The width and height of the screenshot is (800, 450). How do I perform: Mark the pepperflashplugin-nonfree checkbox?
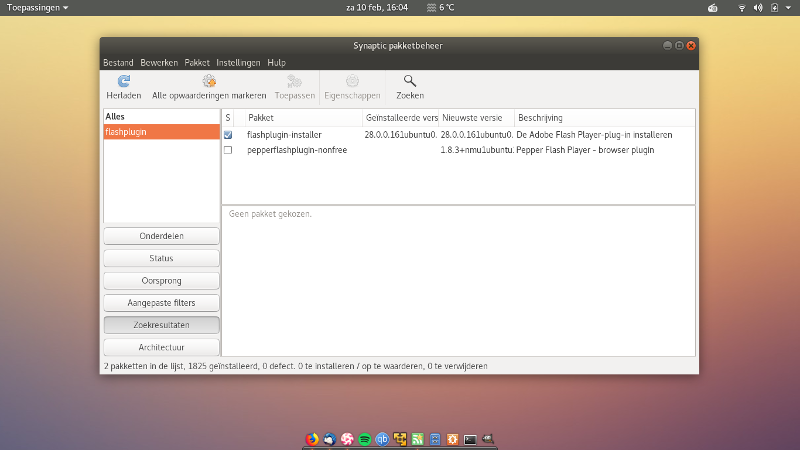(228, 150)
